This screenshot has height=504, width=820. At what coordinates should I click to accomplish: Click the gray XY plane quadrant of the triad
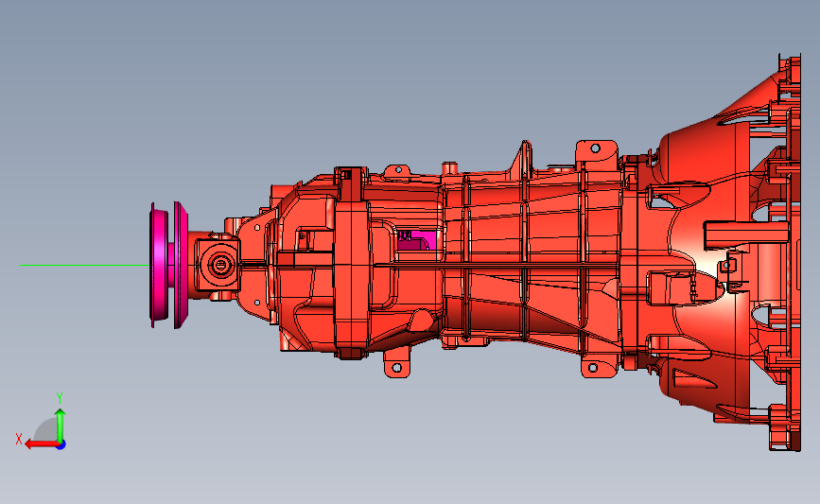[45, 430]
